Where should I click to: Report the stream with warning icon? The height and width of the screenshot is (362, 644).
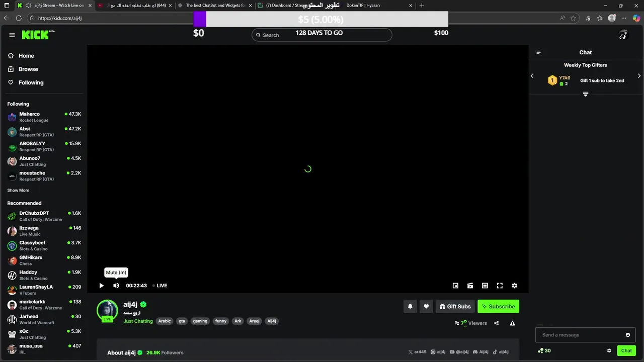point(512,323)
